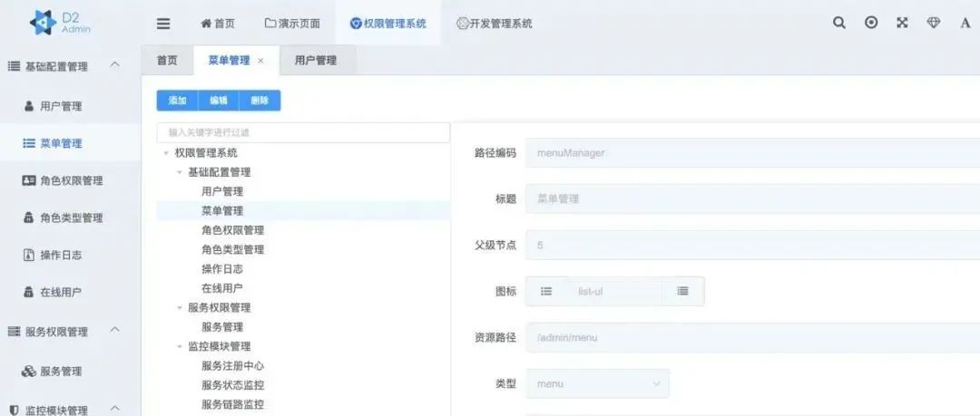980x416 pixels.
Task: Click the cubes icon beside 服务管理
Action: point(28,372)
